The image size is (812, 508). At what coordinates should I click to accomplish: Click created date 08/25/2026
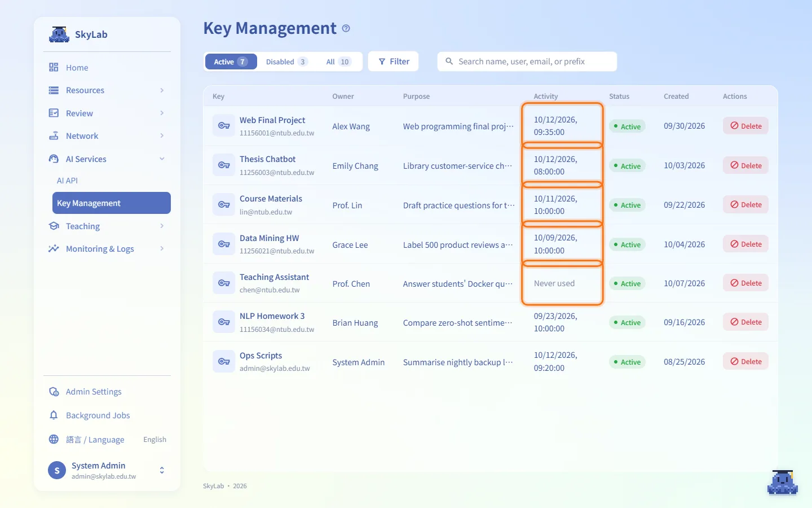pyautogui.click(x=684, y=362)
